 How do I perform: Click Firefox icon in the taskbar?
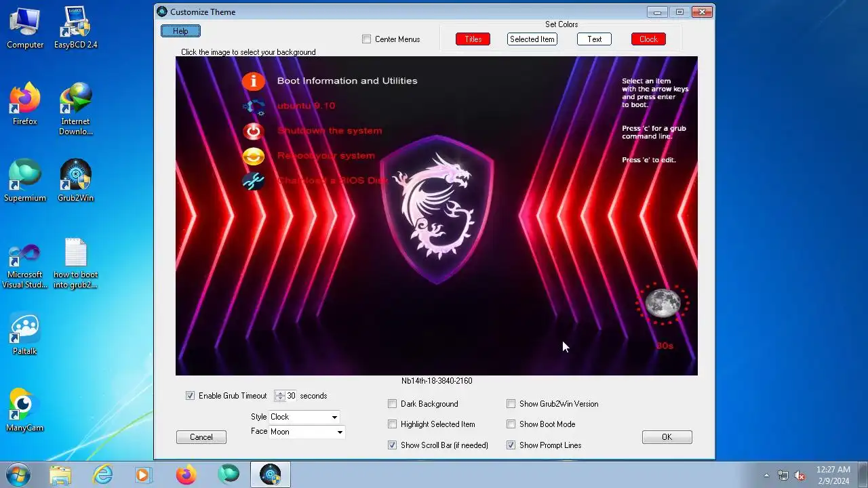pyautogui.click(x=186, y=475)
